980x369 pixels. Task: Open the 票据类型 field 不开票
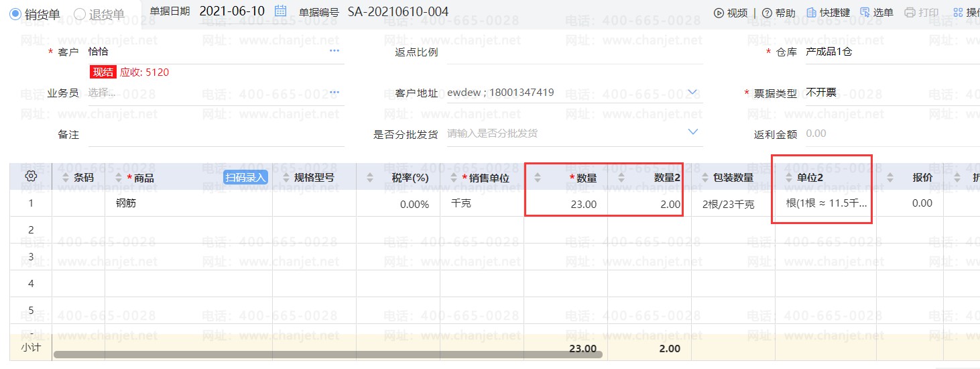coord(892,93)
